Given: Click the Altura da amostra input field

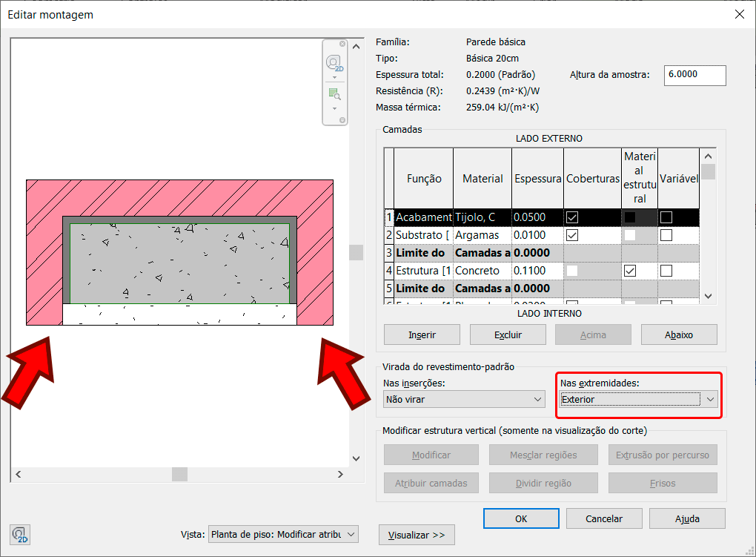Looking at the screenshot, I should pos(694,75).
